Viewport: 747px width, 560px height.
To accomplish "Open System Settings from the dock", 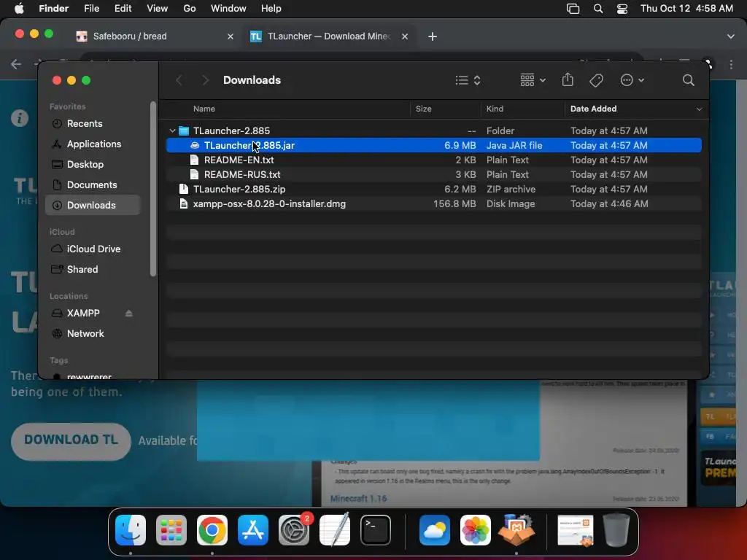I will tap(294, 530).
